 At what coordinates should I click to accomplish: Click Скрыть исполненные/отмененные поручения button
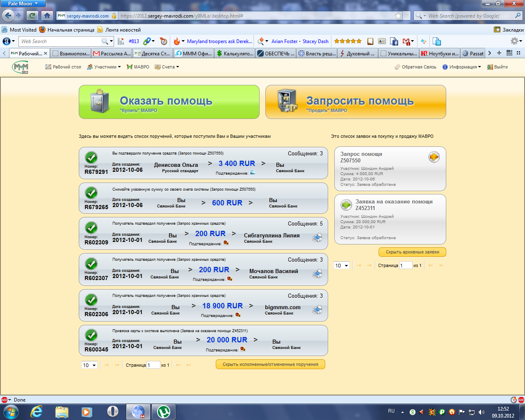point(270,364)
